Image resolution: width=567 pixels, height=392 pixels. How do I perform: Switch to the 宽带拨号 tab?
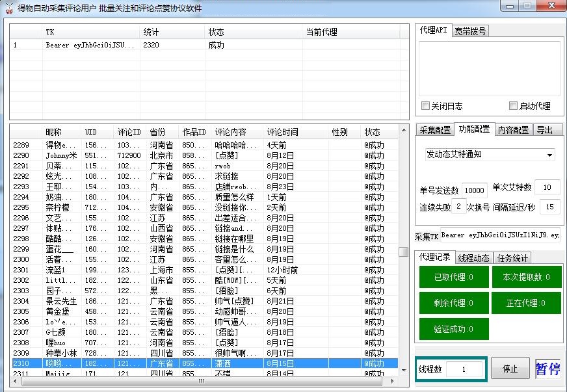point(470,31)
